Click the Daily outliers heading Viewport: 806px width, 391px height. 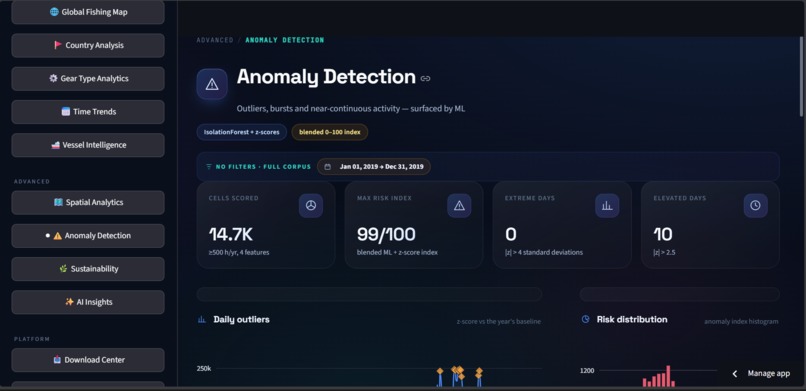click(242, 320)
